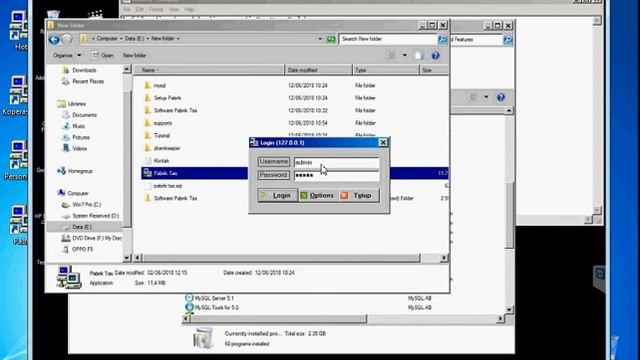Open views dropdown in Programs and Features window
Image resolution: width=640 pixels, height=360 pixels.
[486, 97]
